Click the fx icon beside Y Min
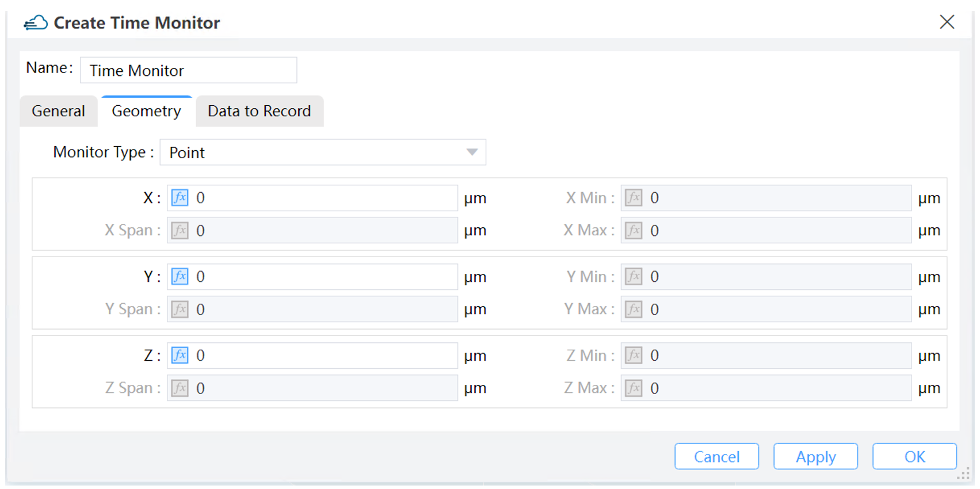Image resolution: width=980 pixels, height=489 pixels. [x=634, y=277]
